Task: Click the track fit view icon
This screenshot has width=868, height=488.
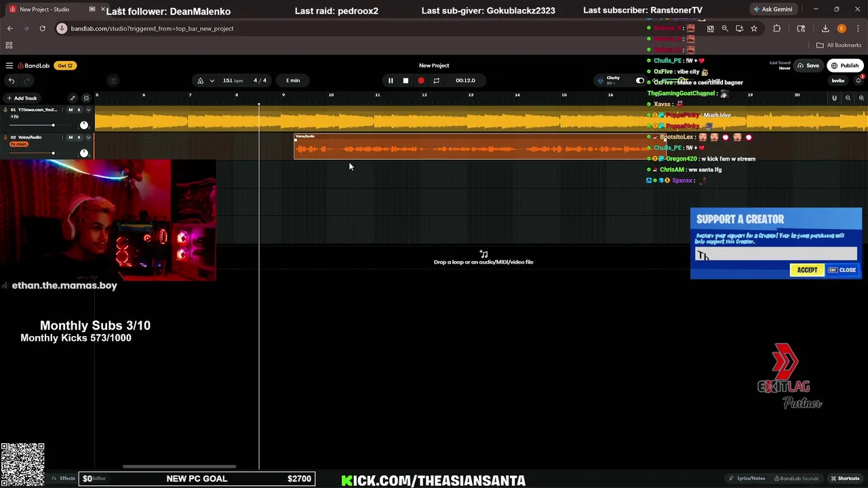Action: click(86, 98)
